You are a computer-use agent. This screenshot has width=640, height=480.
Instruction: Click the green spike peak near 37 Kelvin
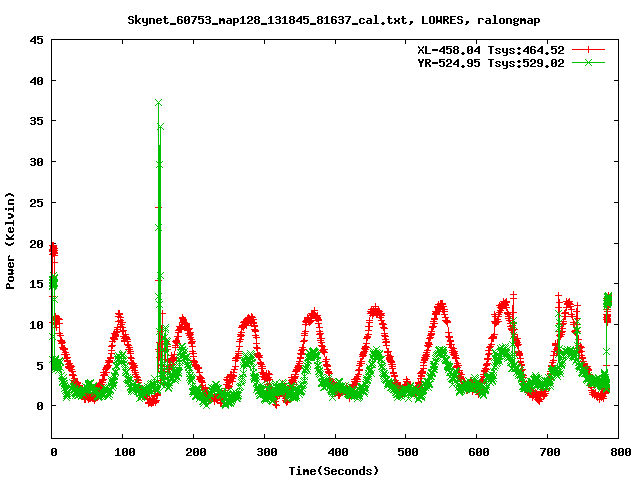tap(158, 103)
